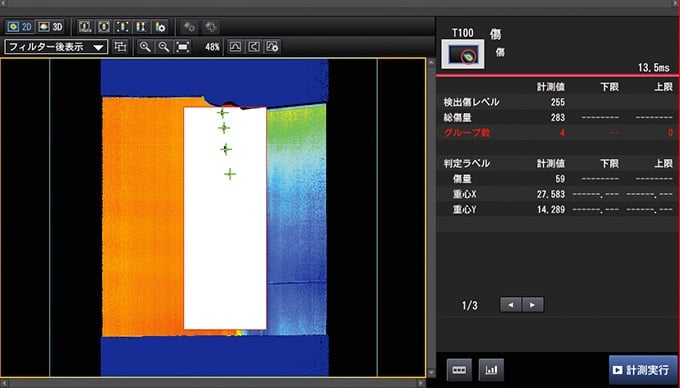Screen dimensions: 680x388
Task: Click the topmost green cross marker
Action: 222,113
